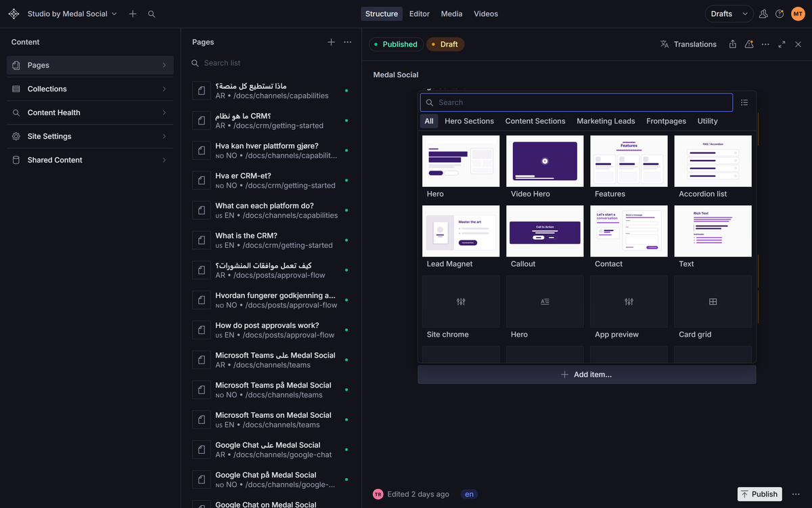812x508 pixels.
Task: Select the Hero Sections filter tab
Action: (469, 121)
